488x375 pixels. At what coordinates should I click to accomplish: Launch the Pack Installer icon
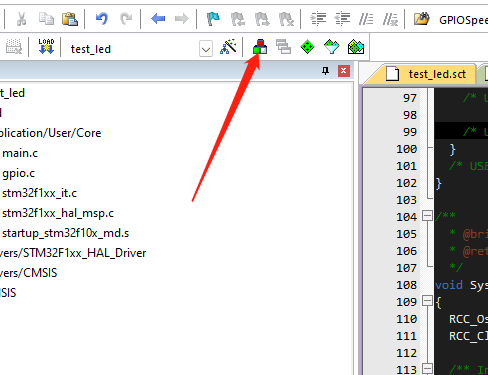tap(356, 47)
